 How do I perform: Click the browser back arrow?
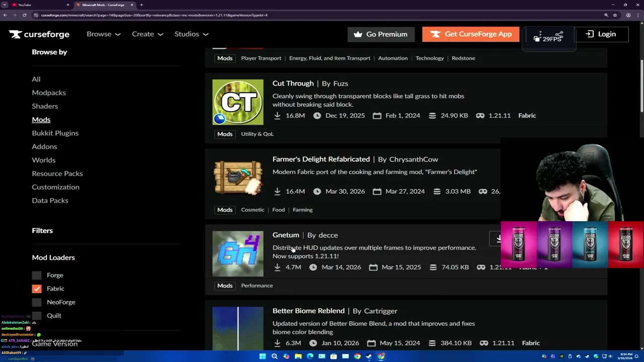5,15
